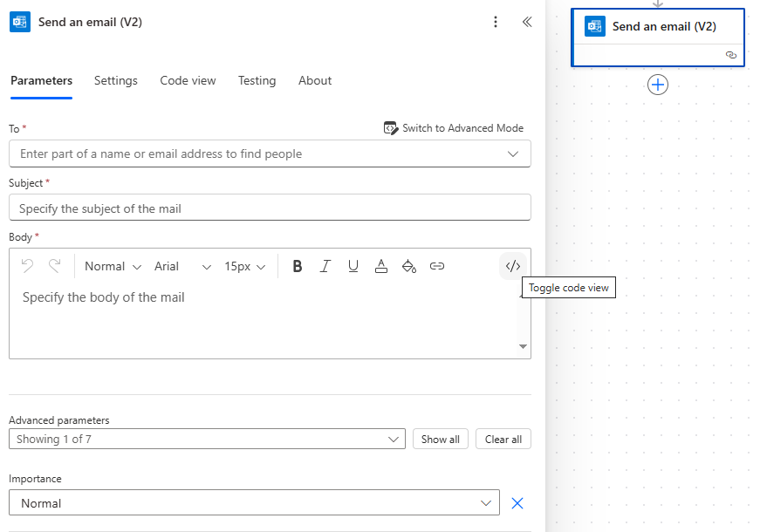760x532 pixels.
Task: Expand the Advanced parameters dropdown
Action: tap(207, 439)
